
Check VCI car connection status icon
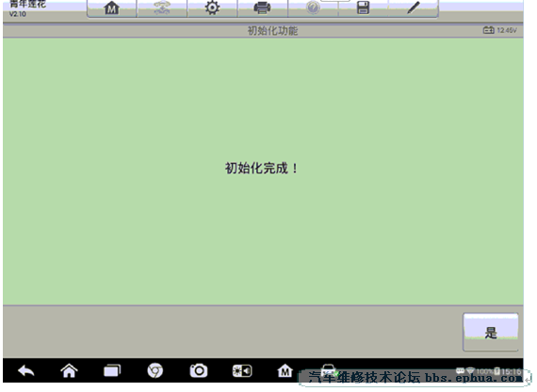[x=328, y=369]
